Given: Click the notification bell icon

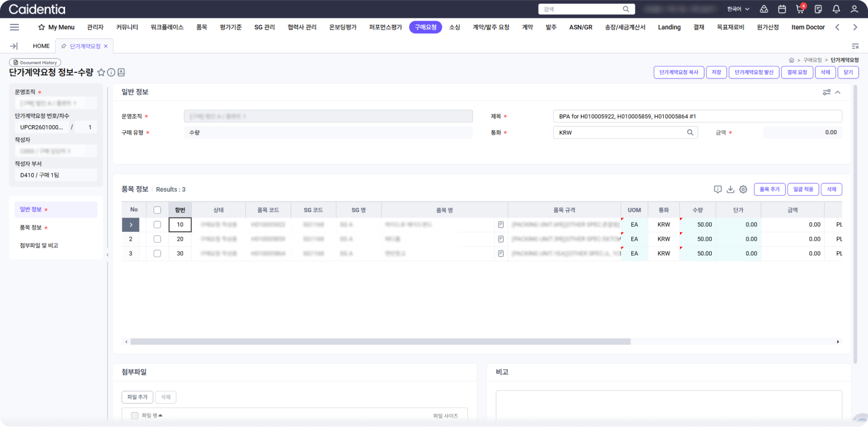Looking at the screenshot, I should [x=836, y=9].
